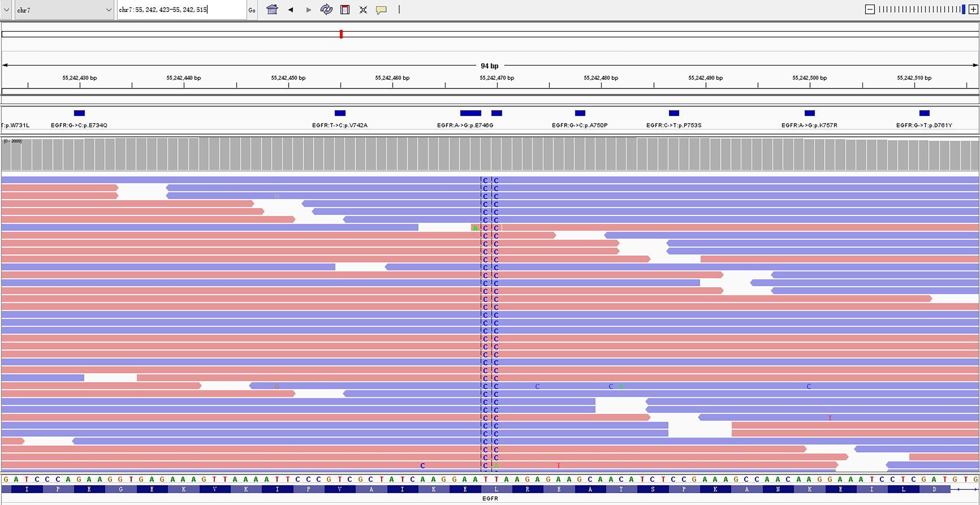The image size is (980, 505).
Task: Click the back navigation arrow
Action: coord(291,9)
